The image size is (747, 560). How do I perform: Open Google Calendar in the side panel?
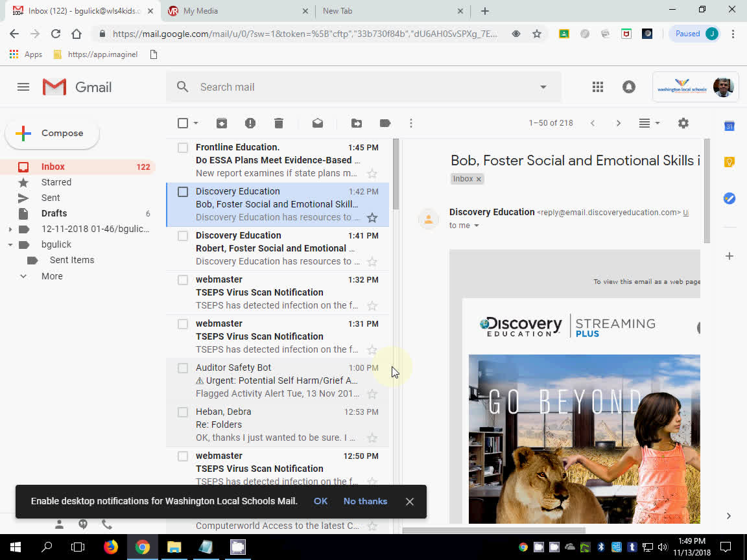pyautogui.click(x=729, y=127)
